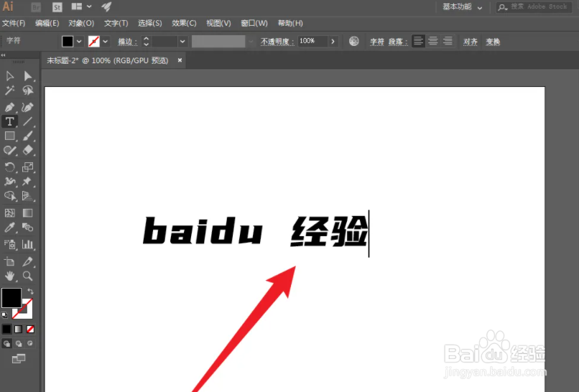Image resolution: width=579 pixels, height=392 pixels.
Task: Open the 效果(C) menu
Action: tap(184, 23)
